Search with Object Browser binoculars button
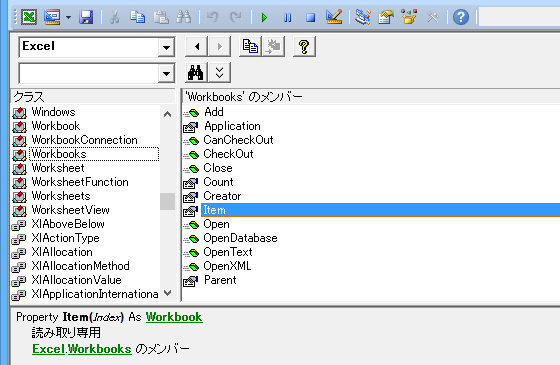Screen dimensions: 560x365 click(196, 73)
